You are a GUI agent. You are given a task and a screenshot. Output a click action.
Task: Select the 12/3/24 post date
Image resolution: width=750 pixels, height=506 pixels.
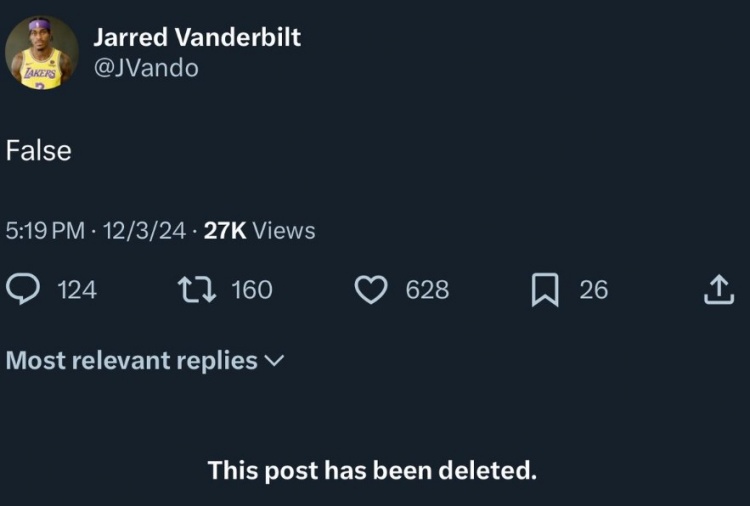click(144, 231)
